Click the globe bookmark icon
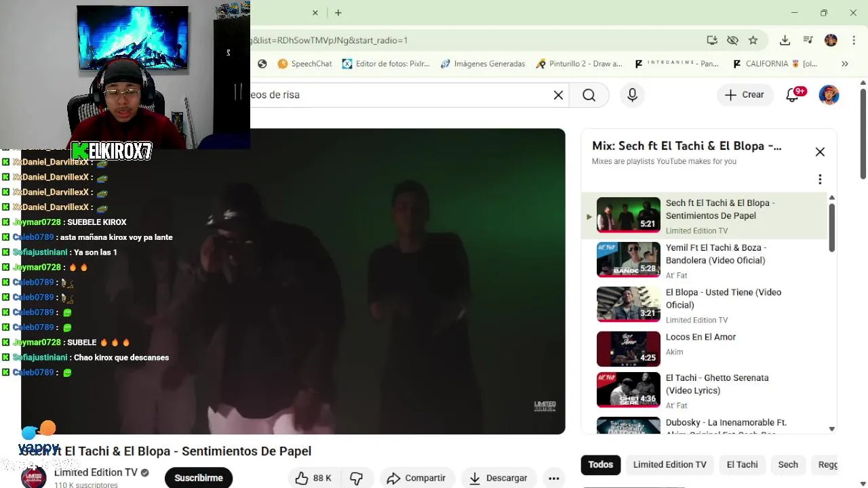Viewport: 868px width, 488px height. (x=262, y=64)
